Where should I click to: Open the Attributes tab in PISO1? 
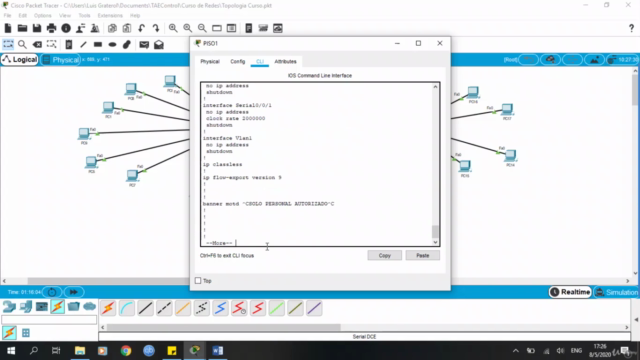click(x=285, y=62)
